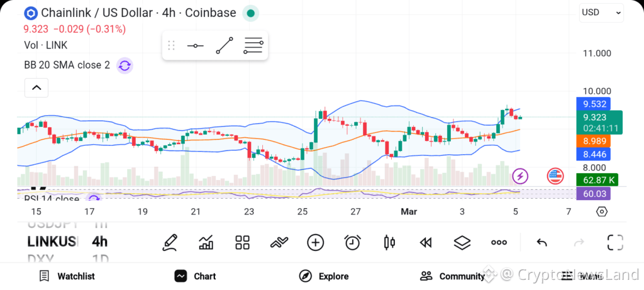
Task: Undo the last chart action
Action: (x=541, y=243)
